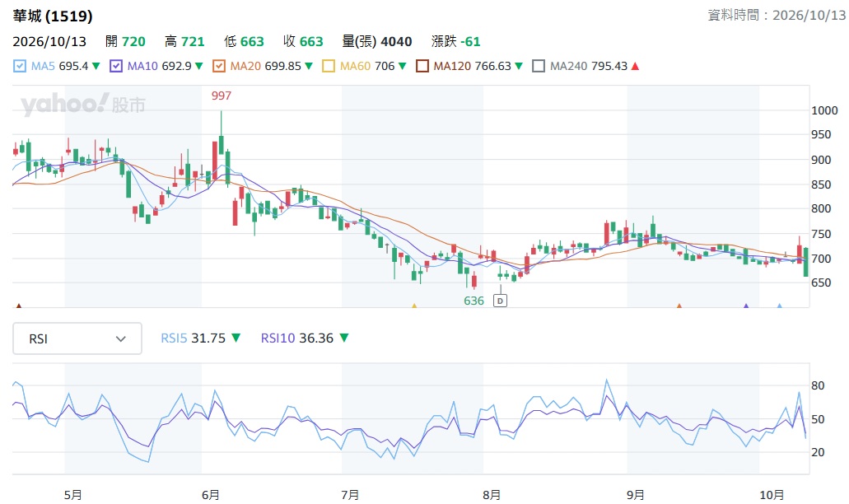Image resolution: width=849 pixels, height=504 pixels.
Task: Click the 開 720 opening price
Action: (x=125, y=42)
